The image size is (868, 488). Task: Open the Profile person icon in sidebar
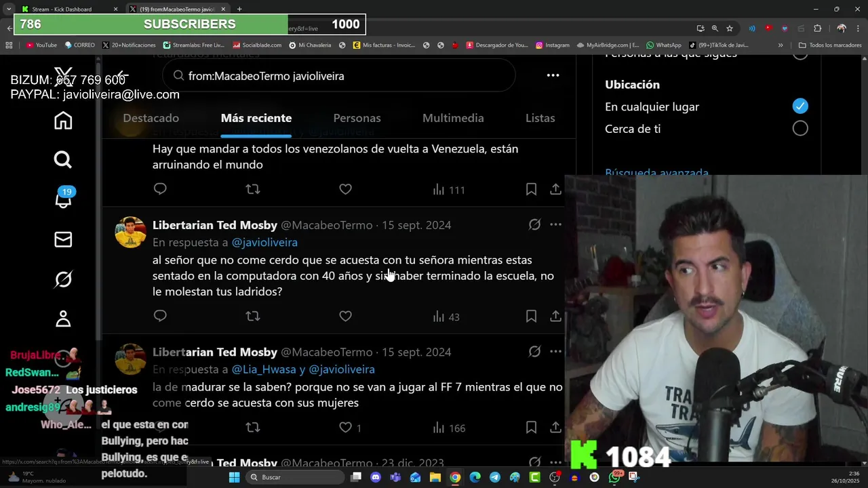(63, 319)
